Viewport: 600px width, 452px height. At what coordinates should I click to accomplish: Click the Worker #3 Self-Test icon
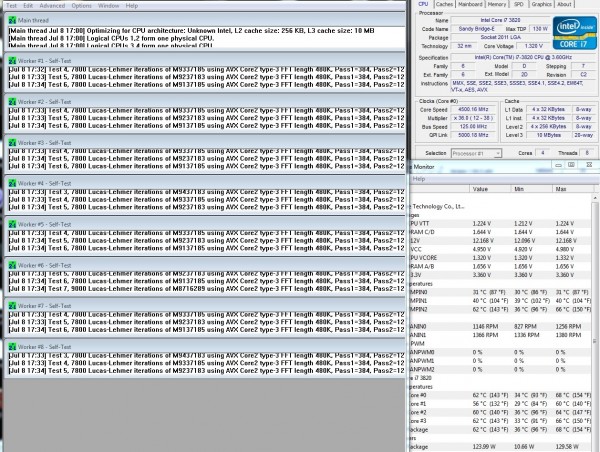click(x=12, y=143)
